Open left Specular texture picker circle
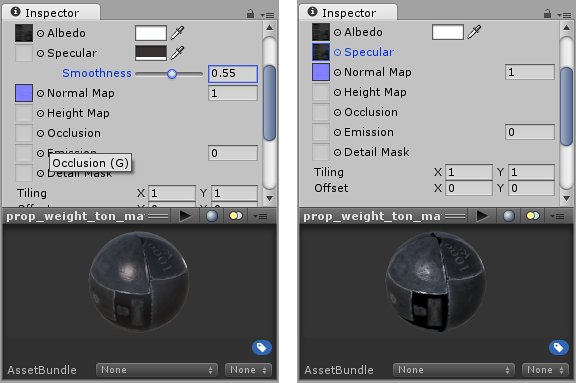Viewport: 576px width, 383px height. tap(40, 53)
